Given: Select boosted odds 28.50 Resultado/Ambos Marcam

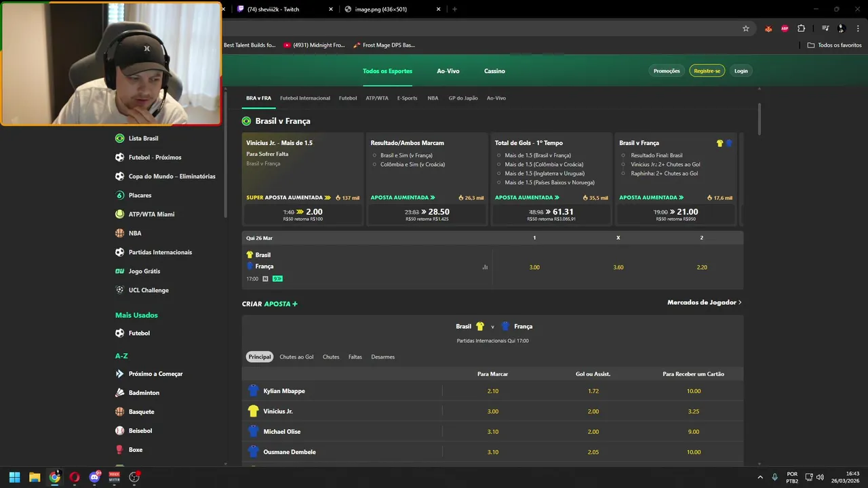Looking at the screenshot, I should [x=427, y=214].
